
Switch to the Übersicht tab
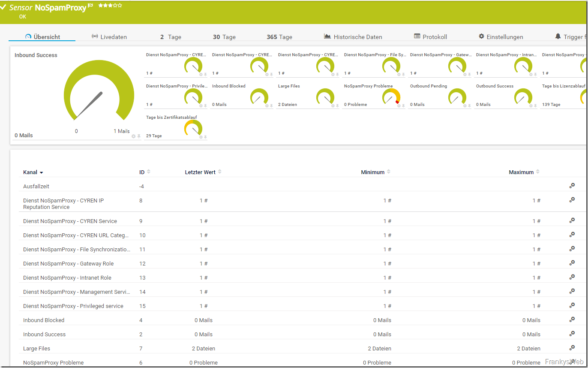tap(42, 37)
